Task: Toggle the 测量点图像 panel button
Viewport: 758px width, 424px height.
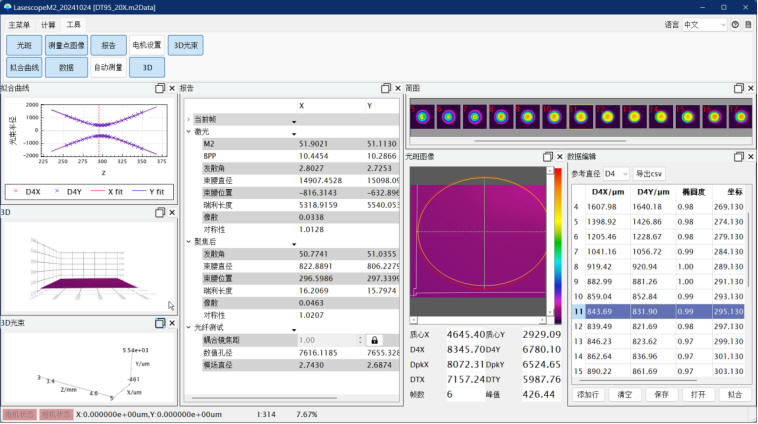Action: (67, 45)
